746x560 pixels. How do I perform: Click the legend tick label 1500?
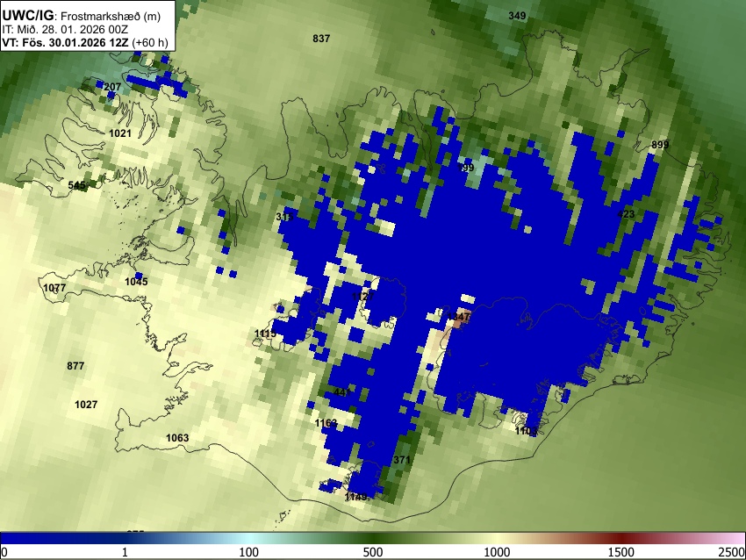coord(620,552)
